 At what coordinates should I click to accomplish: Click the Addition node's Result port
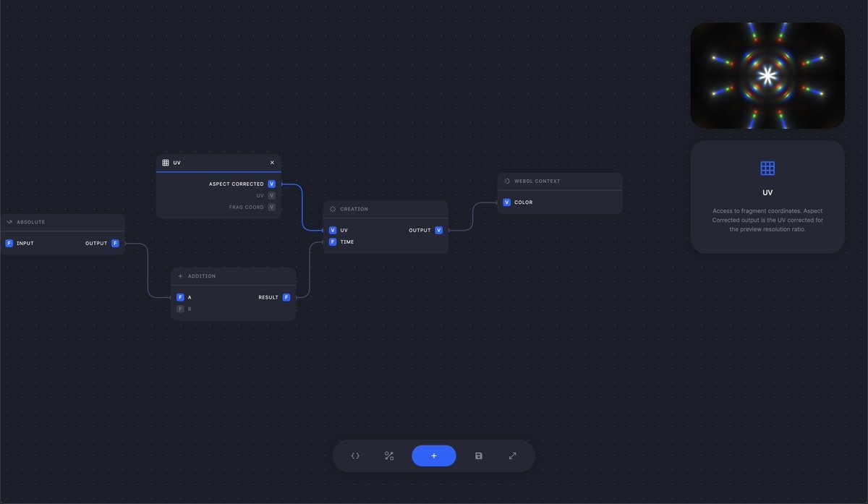(x=286, y=297)
